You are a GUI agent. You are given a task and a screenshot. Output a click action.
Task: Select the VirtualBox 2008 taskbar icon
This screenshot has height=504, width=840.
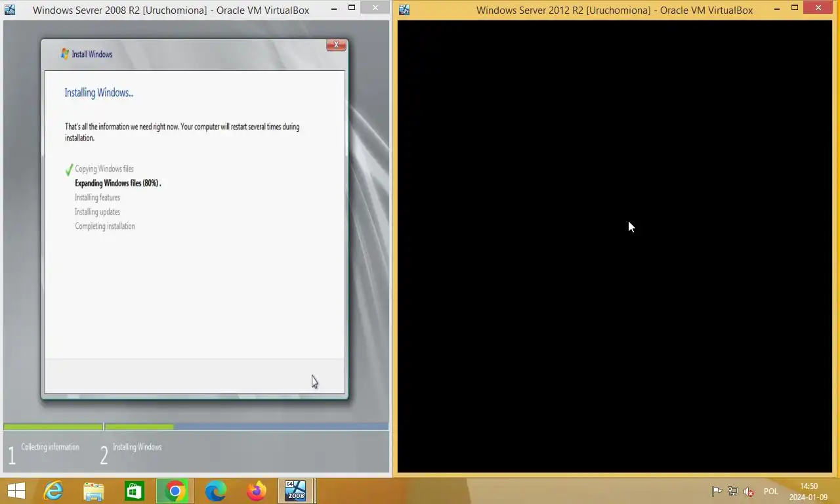[297, 491]
